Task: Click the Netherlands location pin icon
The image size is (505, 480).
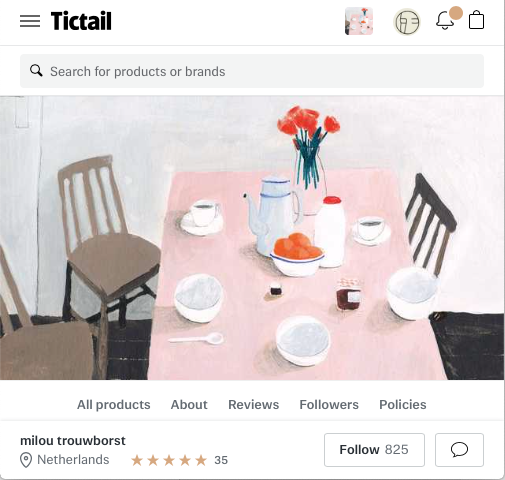Action: 26,460
